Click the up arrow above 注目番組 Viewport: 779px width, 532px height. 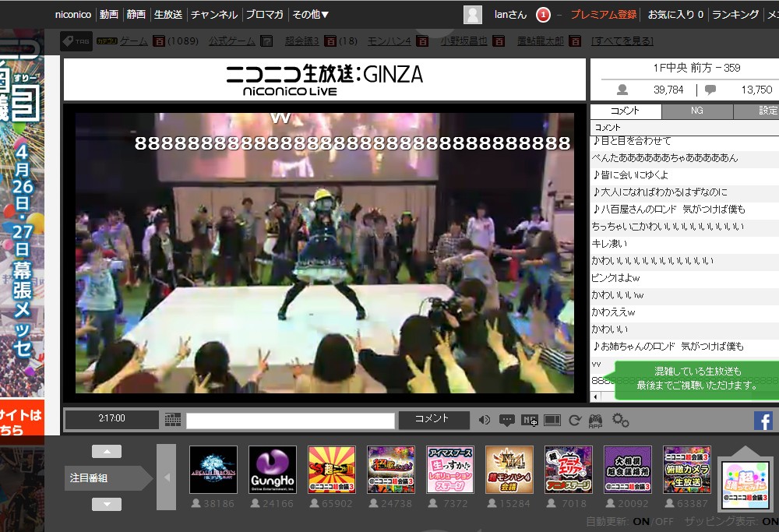pyautogui.click(x=106, y=452)
